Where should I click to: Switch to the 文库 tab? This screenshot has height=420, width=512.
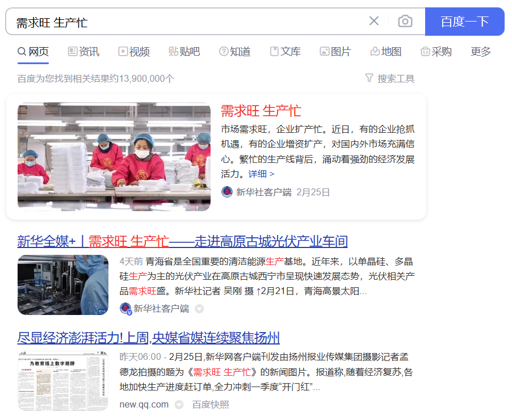point(285,52)
